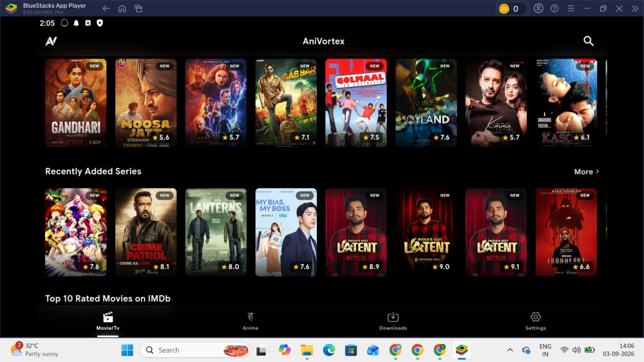Open the BlueStacks help question mark icon
Image resolution: width=644 pixels, height=362 pixels.
tap(555, 8)
